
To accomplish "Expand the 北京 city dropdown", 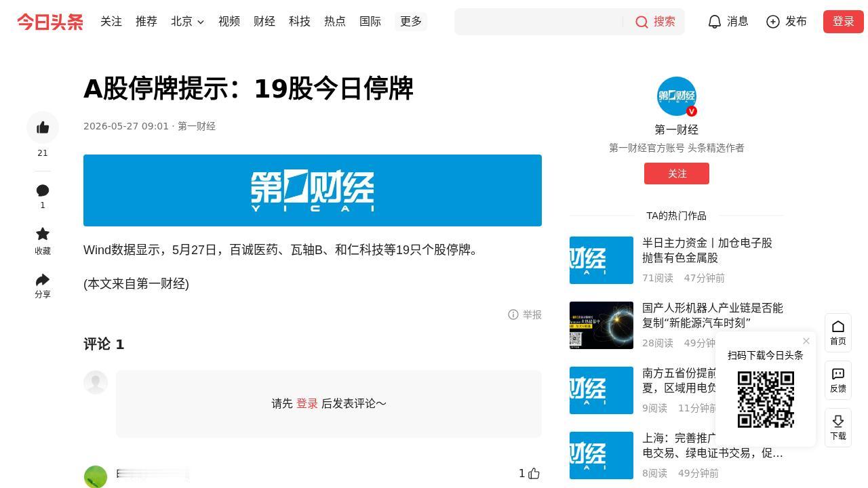I will tap(187, 22).
